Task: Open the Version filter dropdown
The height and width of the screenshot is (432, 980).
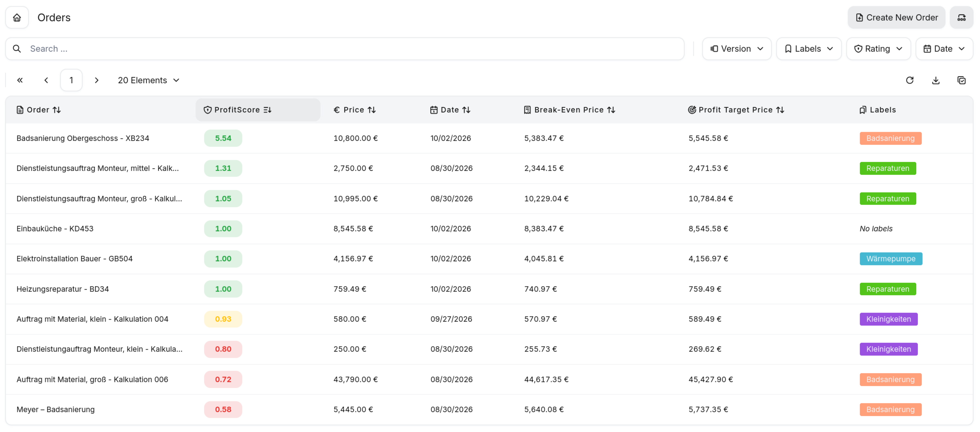Action: pyautogui.click(x=737, y=49)
